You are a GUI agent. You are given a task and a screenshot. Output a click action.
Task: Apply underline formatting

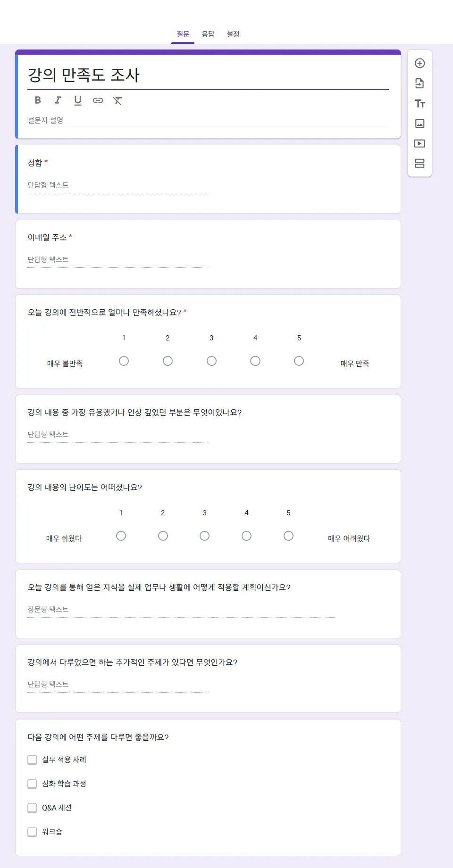click(x=77, y=100)
